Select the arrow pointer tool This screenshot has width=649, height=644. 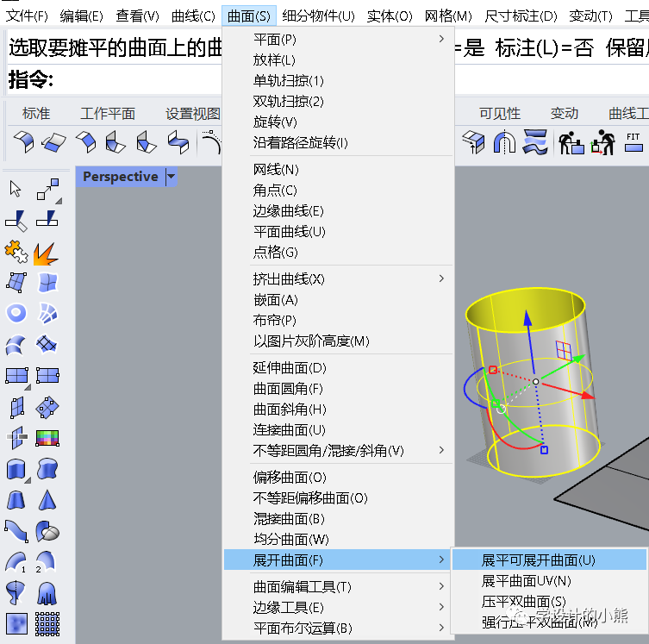pyautogui.click(x=16, y=189)
